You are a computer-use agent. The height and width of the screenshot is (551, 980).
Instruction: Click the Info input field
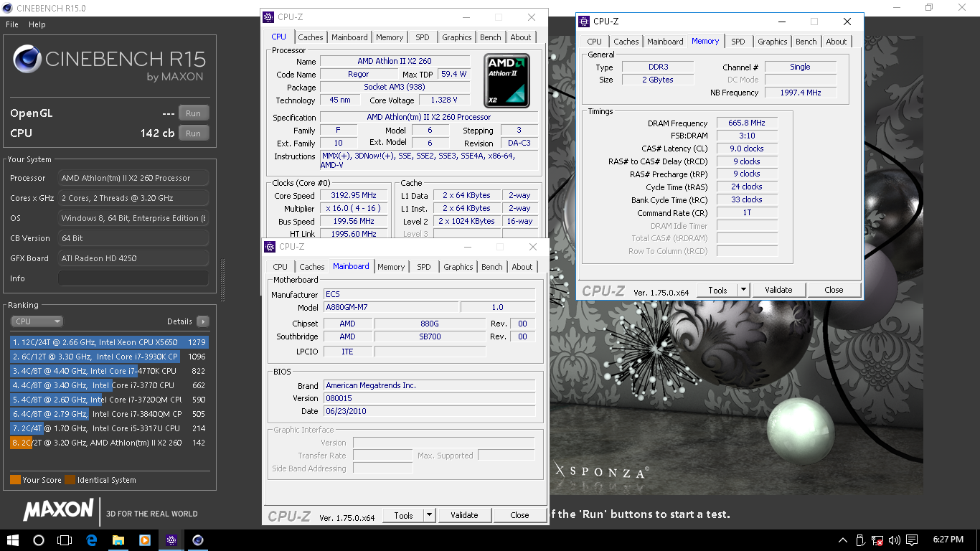point(133,278)
